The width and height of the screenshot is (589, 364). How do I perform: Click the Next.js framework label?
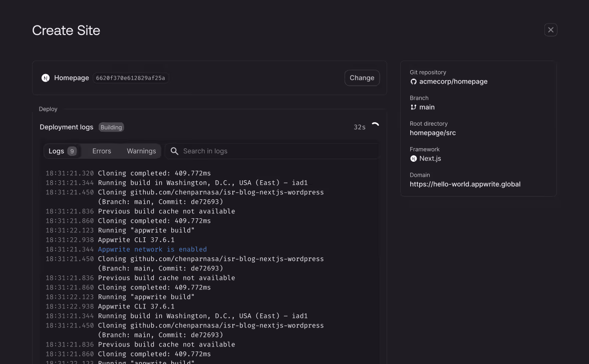coord(430,159)
